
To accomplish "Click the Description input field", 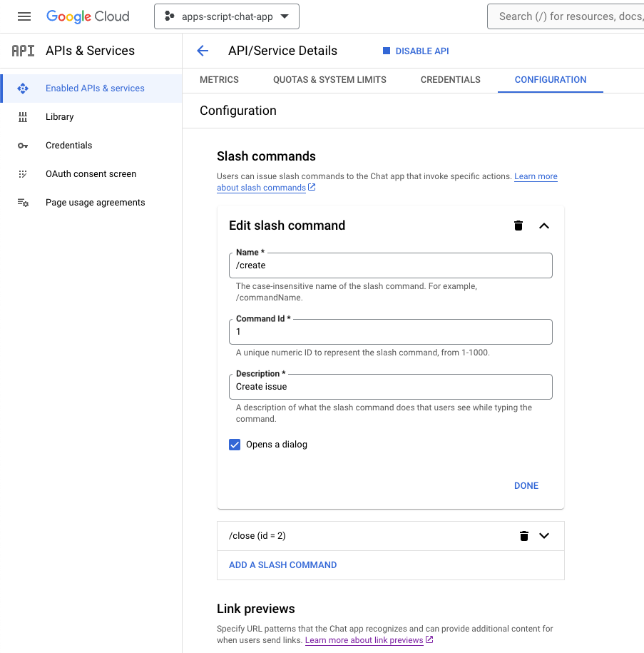I will (391, 387).
